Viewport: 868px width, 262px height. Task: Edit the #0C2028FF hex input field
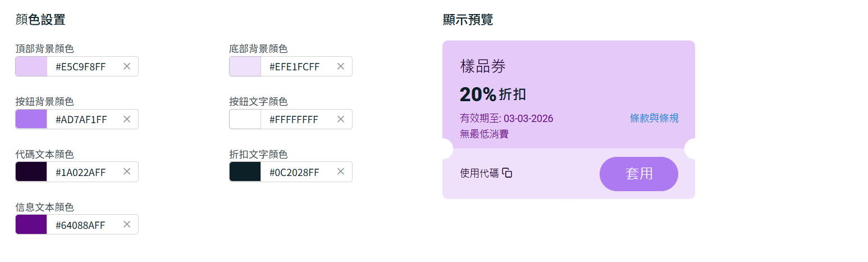(295, 172)
